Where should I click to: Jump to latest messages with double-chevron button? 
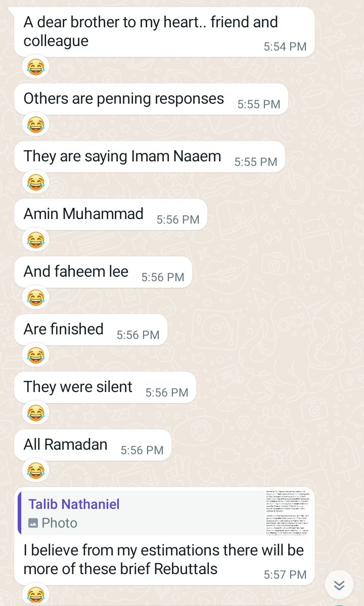[339, 585]
